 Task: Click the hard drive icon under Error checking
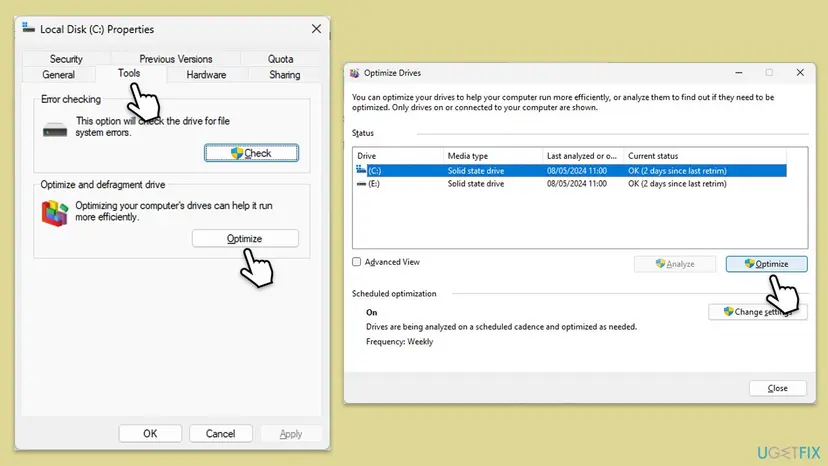[55, 129]
